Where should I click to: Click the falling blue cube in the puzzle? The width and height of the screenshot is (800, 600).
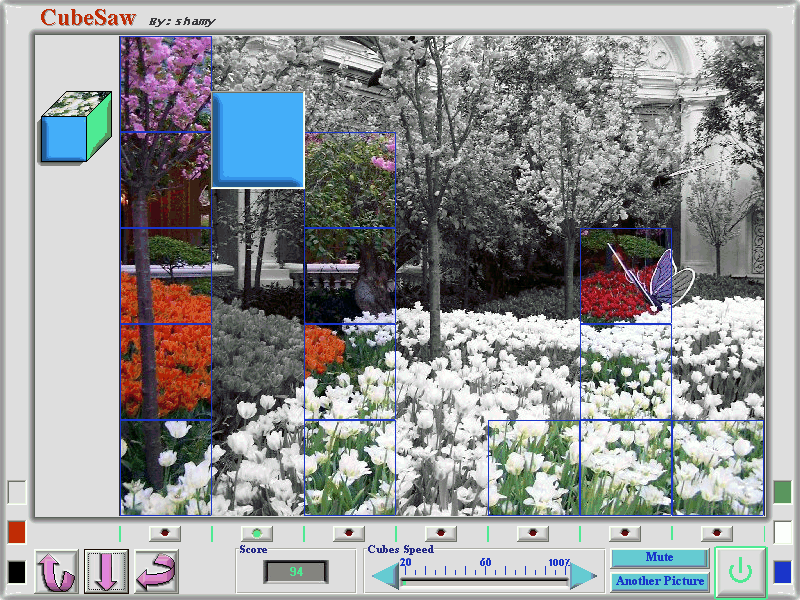[x=258, y=140]
